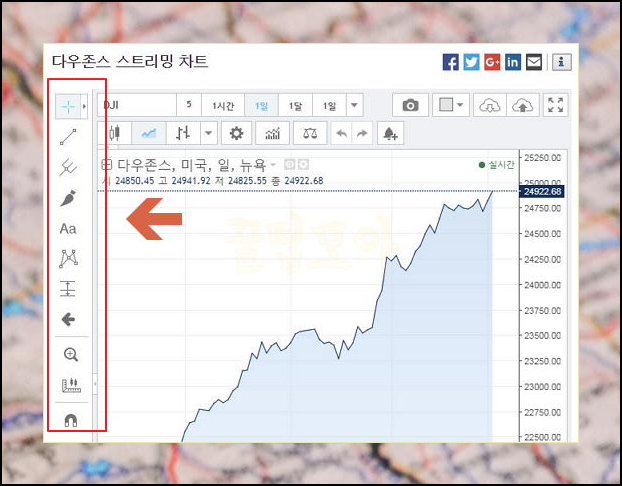
Task: Select the left arrow marker tool
Action: (x=68, y=319)
